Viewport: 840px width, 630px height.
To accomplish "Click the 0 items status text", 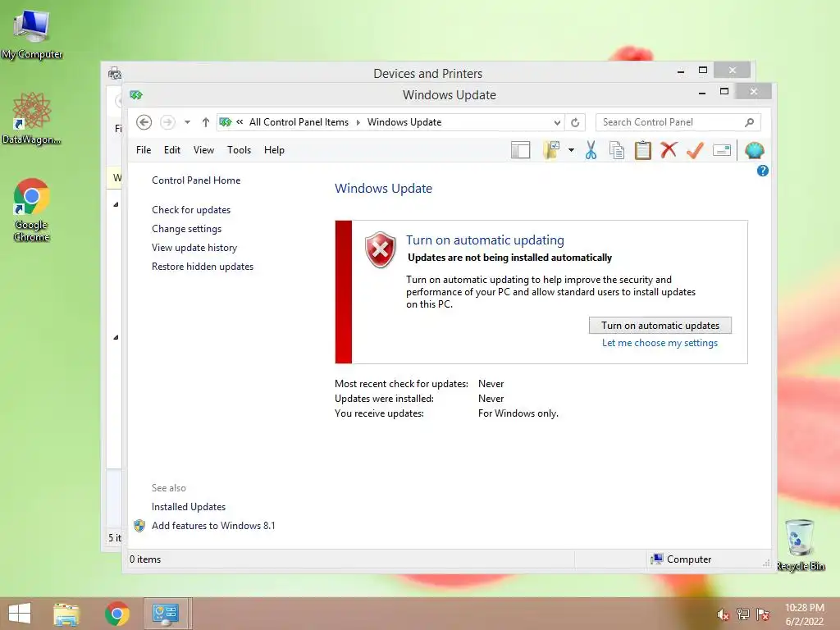I will click(145, 559).
